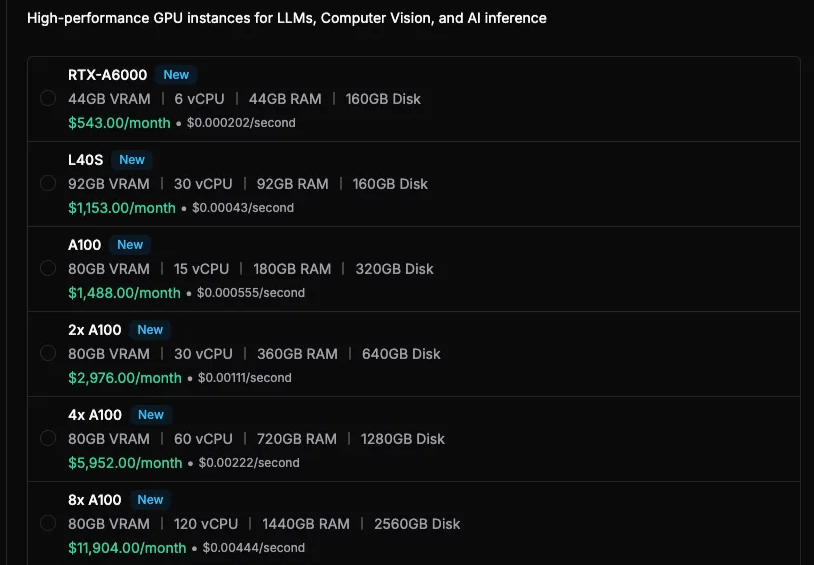The height and width of the screenshot is (565, 814).
Task: Click the 1280GB Disk spec
Action: [x=403, y=439]
